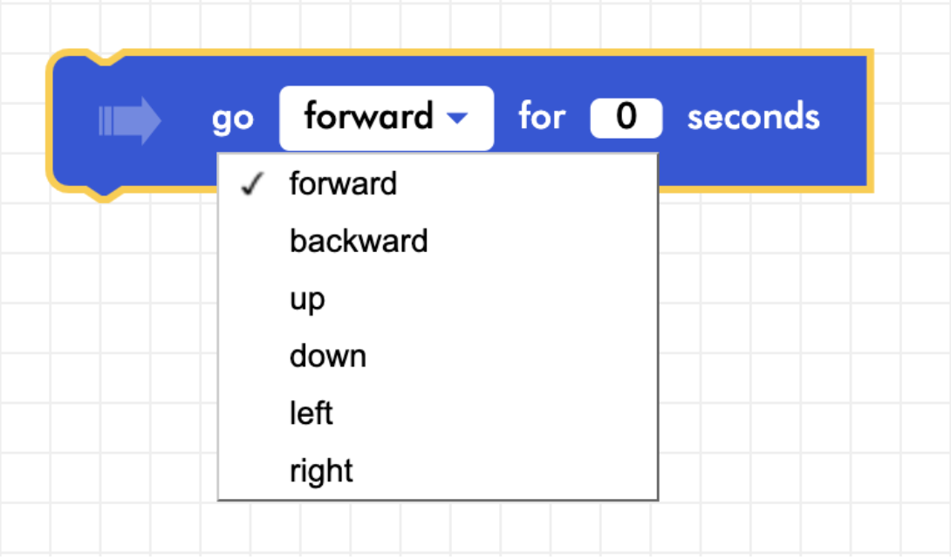Screen dimensions: 951x560
Task: Click the seconds value input showing 0
Action: tap(626, 118)
